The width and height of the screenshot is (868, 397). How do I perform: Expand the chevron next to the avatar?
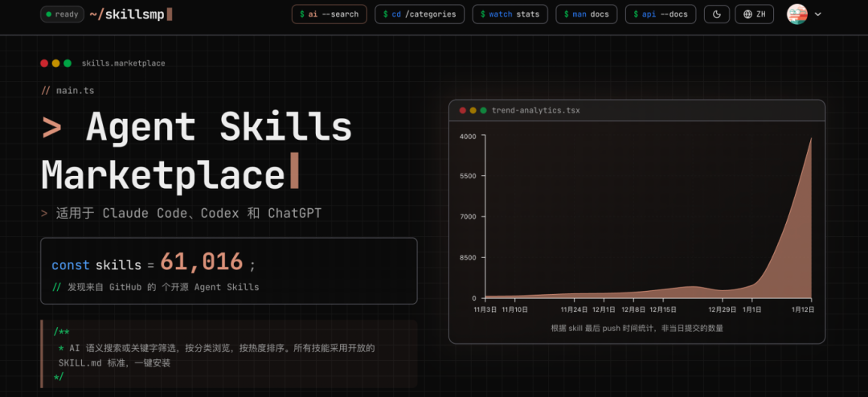pyautogui.click(x=817, y=14)
